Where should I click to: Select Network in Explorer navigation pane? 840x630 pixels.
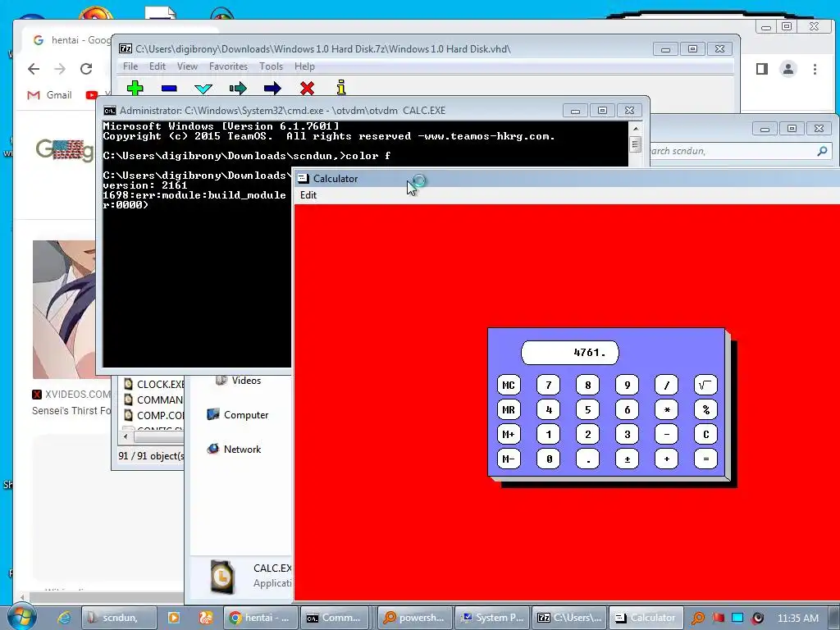click(x=234, y=449)
